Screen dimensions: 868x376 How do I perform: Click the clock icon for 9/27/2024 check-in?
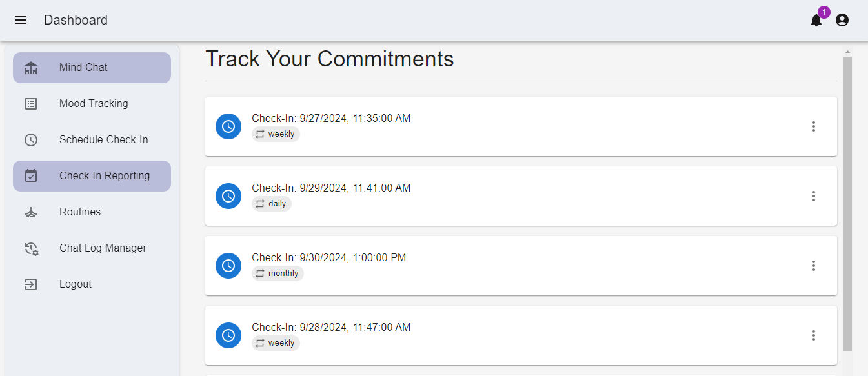[228, 126]
